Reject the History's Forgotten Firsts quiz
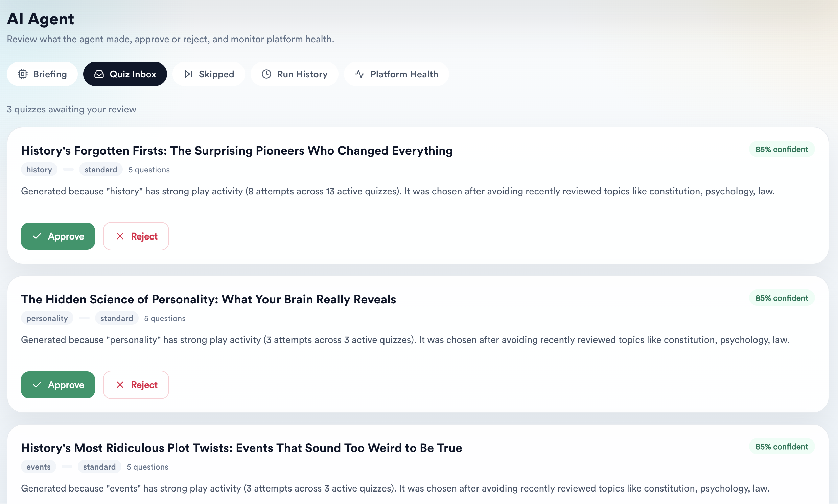The height and width of the screenshot is (504, 838). pyautogui.click(x=136, y=236)
